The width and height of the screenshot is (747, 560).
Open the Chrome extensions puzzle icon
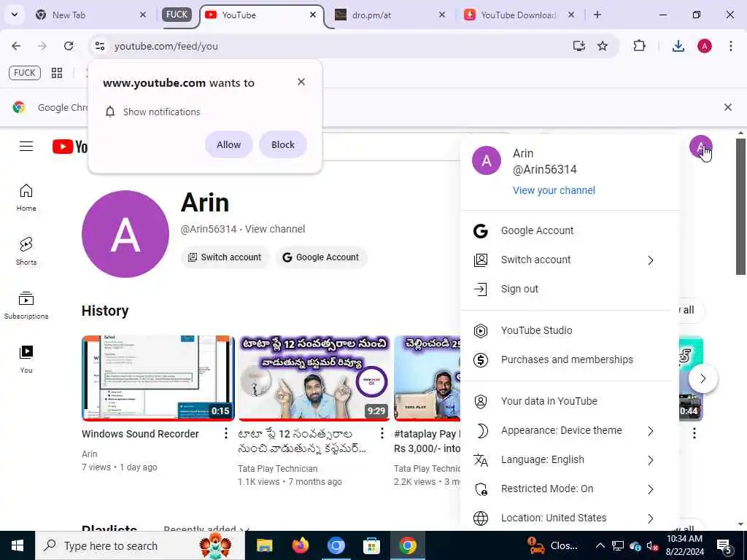639,46
